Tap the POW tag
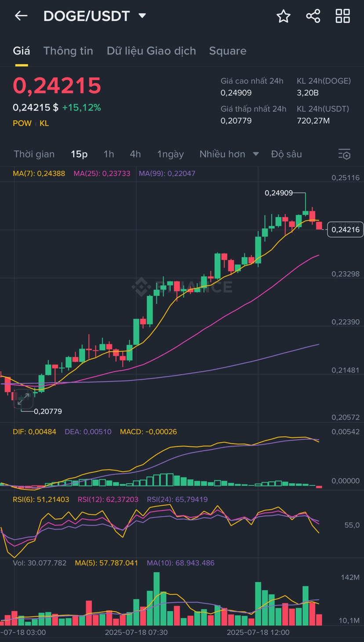364x642 pixels. coord(22,123)
